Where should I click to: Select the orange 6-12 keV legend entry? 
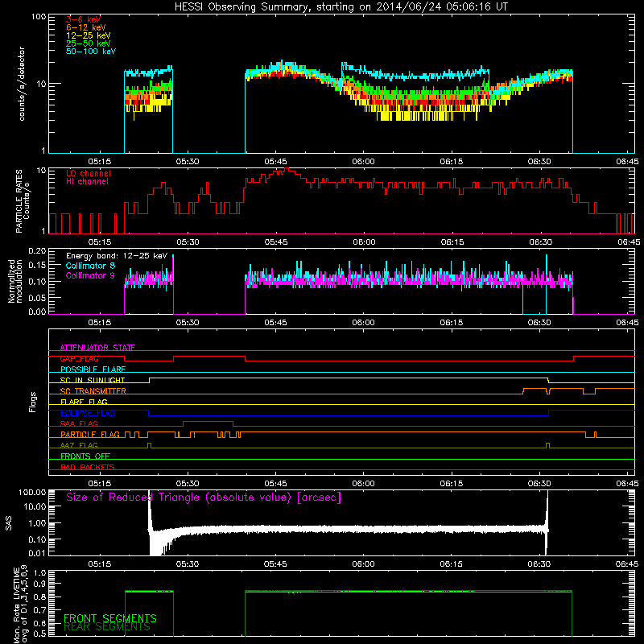(x=85, y=27)
